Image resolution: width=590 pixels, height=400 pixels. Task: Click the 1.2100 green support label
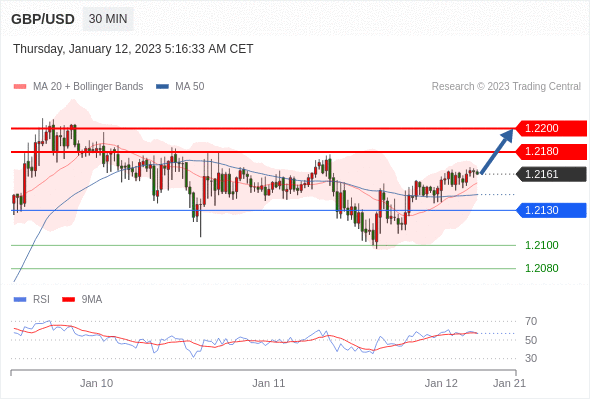click(541, 245)
